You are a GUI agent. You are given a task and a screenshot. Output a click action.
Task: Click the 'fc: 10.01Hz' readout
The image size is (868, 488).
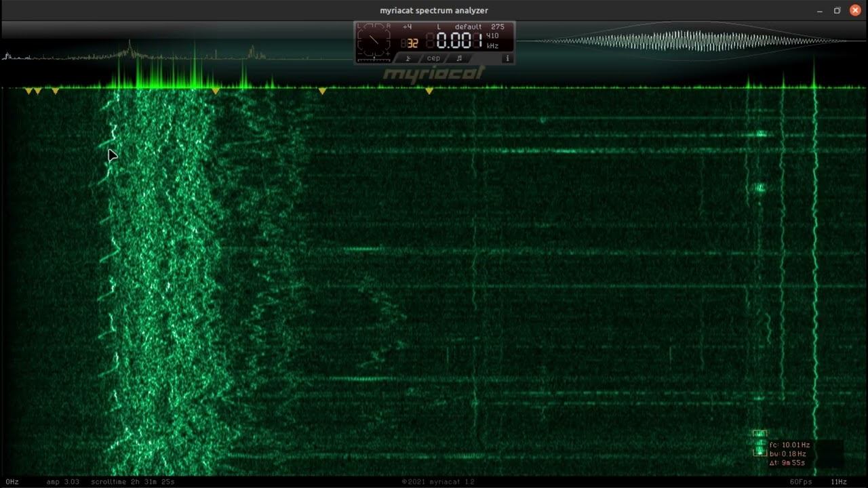pos(789,445)
